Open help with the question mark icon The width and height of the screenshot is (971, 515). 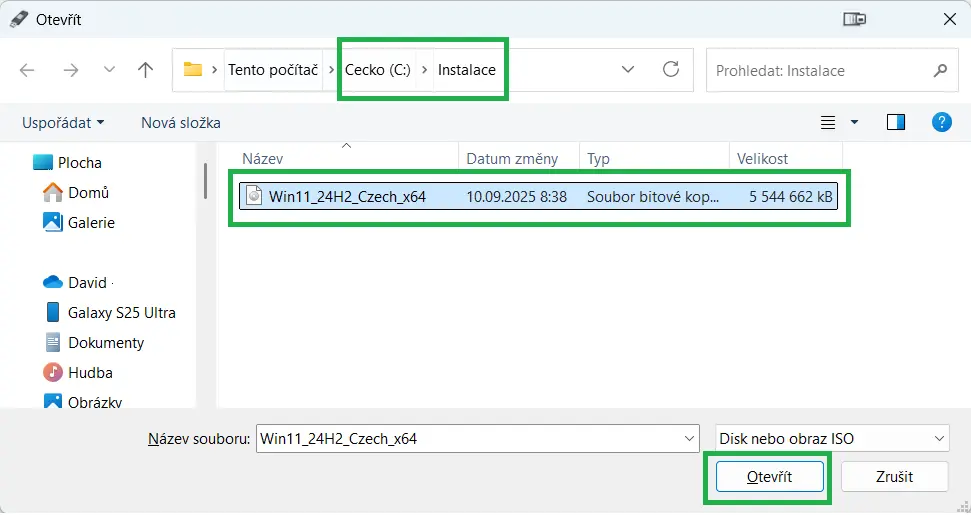coord(941,122)
